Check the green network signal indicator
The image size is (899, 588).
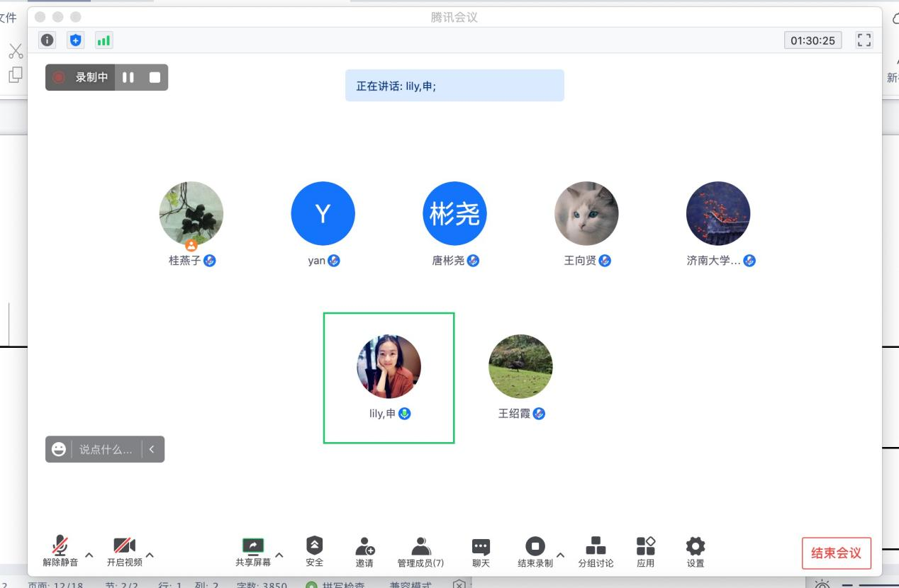tap(104, 40)
